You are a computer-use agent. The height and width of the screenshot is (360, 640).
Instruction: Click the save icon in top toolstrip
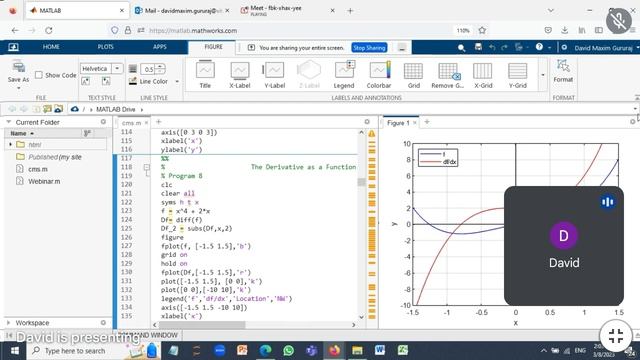478,47
